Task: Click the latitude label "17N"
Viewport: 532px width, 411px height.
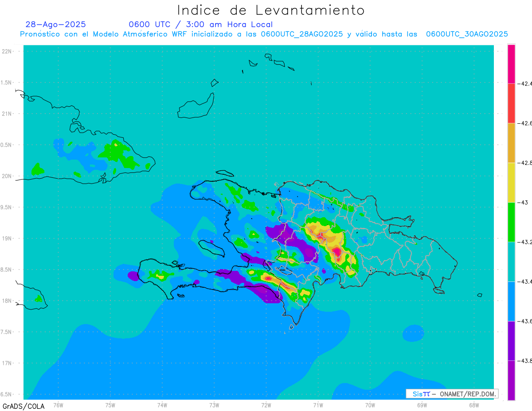Action: click(x=7, y=363)
